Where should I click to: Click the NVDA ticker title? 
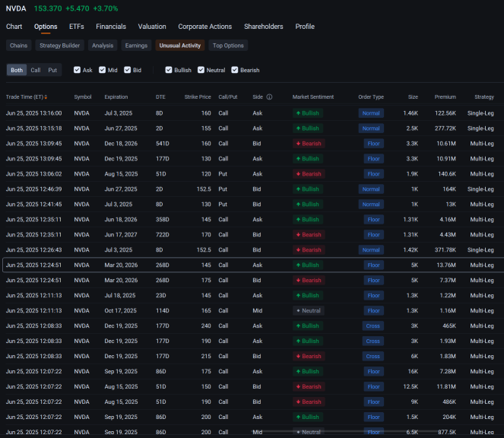tap(16, 8)
